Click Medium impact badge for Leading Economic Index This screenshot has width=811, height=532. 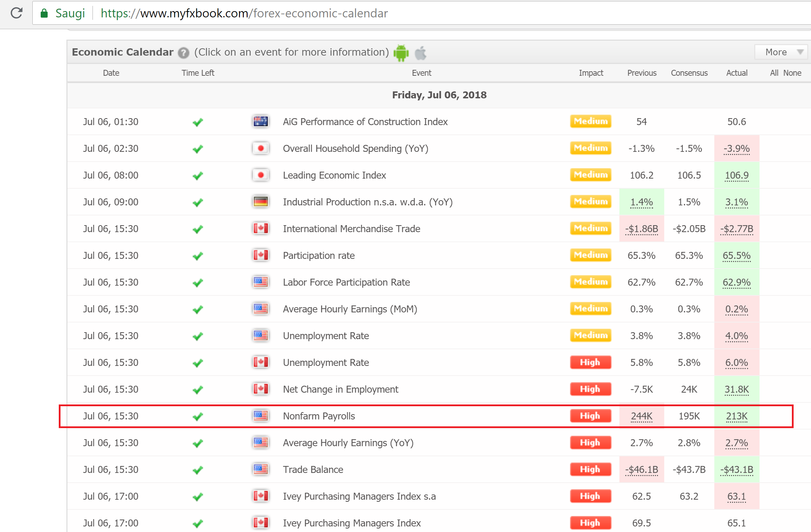tap(591, 175)
